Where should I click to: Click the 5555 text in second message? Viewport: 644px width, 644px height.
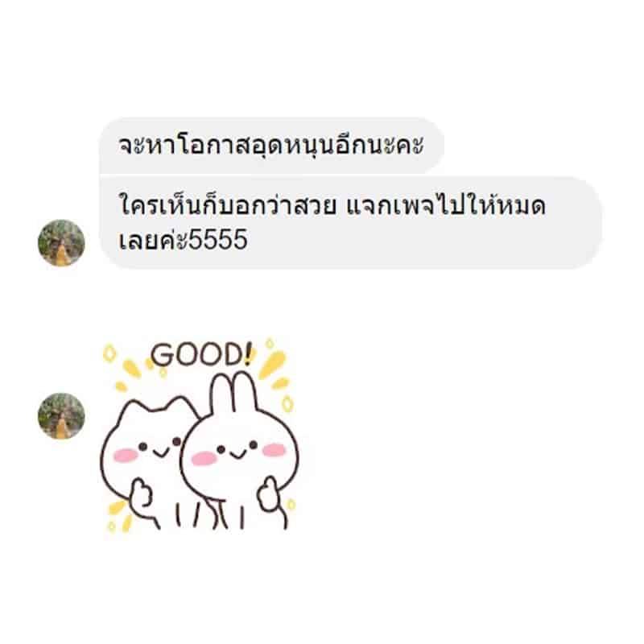[218, 240]
